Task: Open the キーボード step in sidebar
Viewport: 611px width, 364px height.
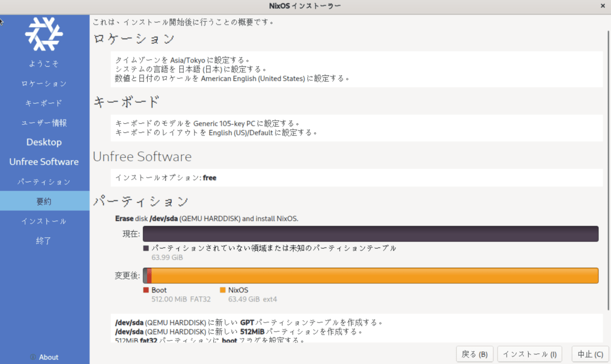Action: 44,103
